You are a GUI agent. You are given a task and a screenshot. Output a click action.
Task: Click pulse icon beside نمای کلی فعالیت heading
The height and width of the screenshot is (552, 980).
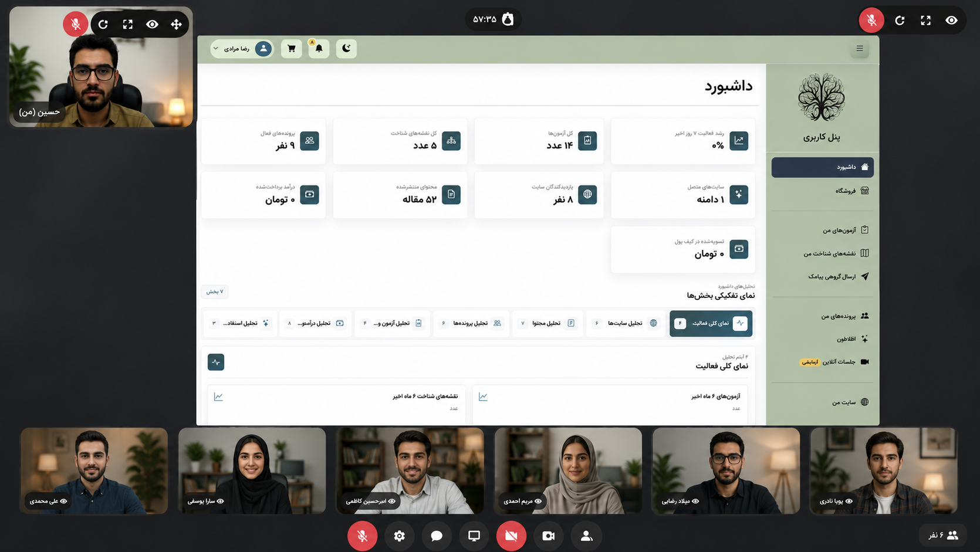tap(216, 363)
